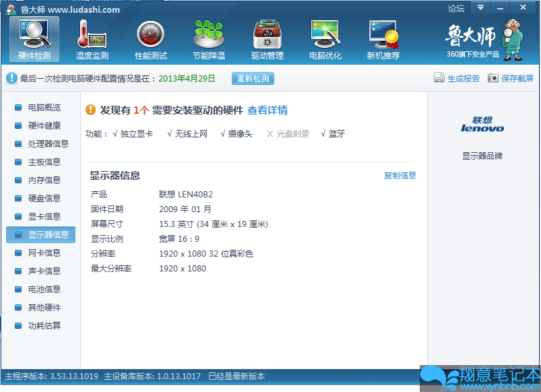541x392 pixels.
Task: Open the 温度监测 thermometer tool
Action: tap(92, 39)
